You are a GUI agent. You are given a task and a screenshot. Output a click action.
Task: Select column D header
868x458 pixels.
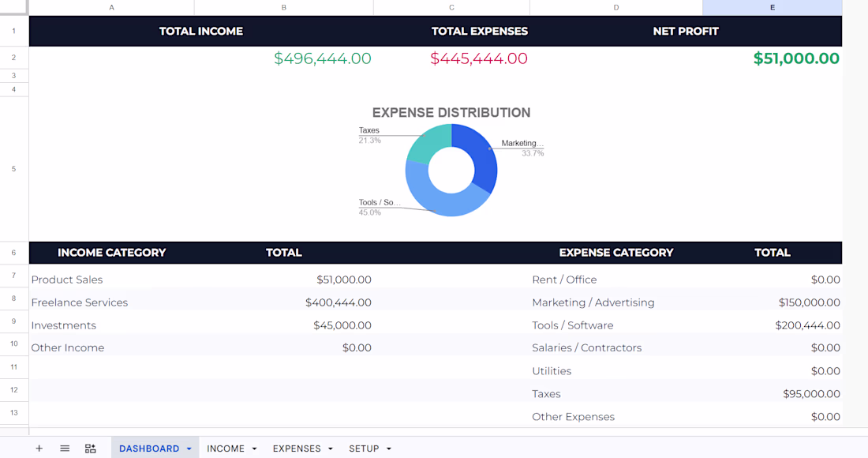[616, 7]
